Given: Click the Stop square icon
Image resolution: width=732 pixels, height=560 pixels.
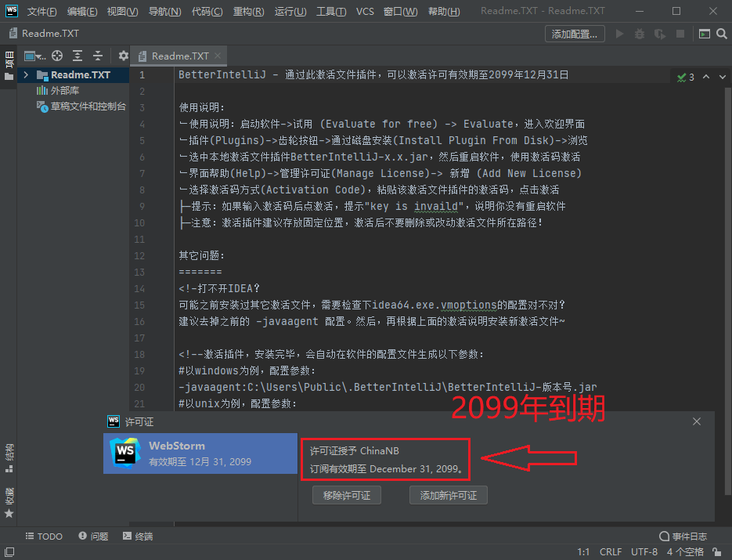Looking at the screenshot, I should 680,34.
